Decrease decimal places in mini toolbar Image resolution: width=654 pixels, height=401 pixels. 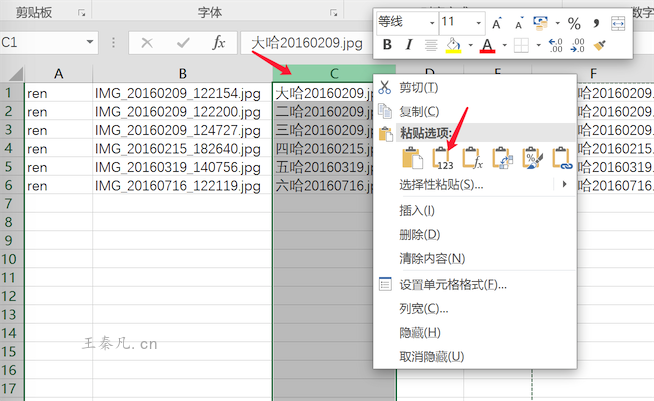578,45
